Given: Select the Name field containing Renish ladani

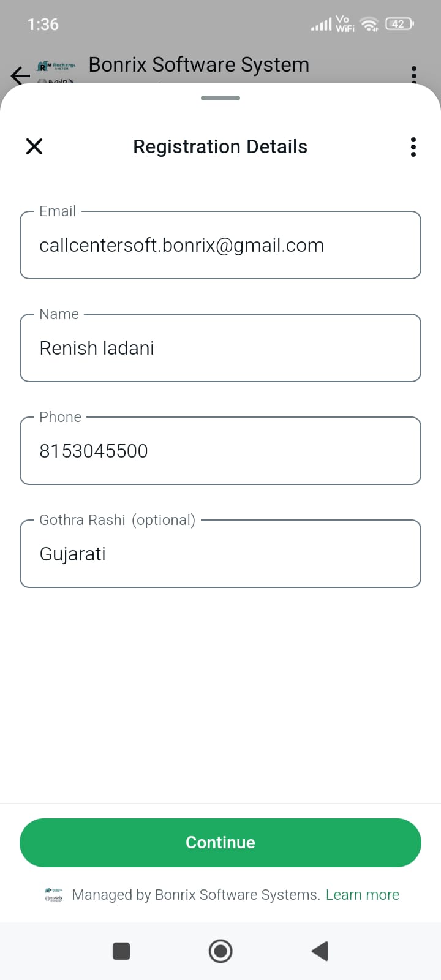Looking at the screenshot, I should 221,348.
